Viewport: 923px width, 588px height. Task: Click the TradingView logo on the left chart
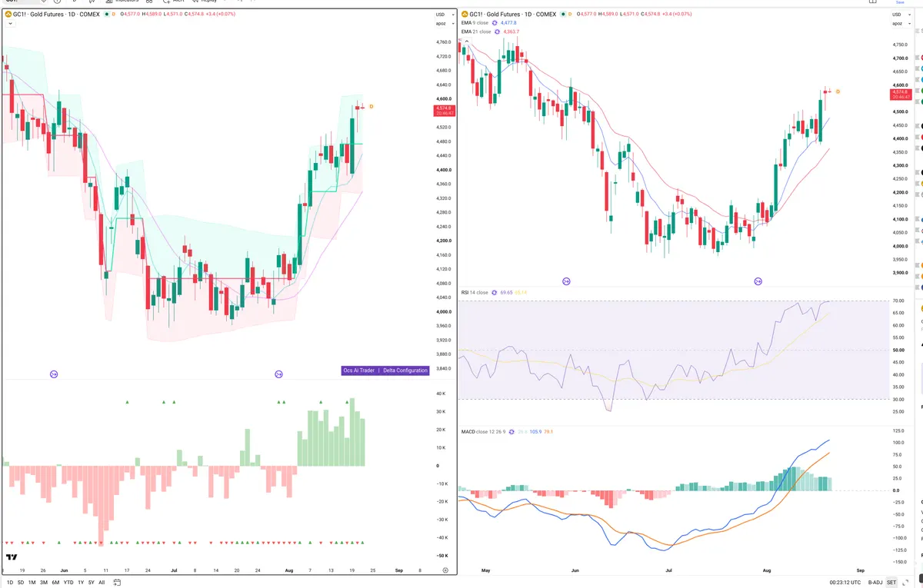(x=12, y=557)
